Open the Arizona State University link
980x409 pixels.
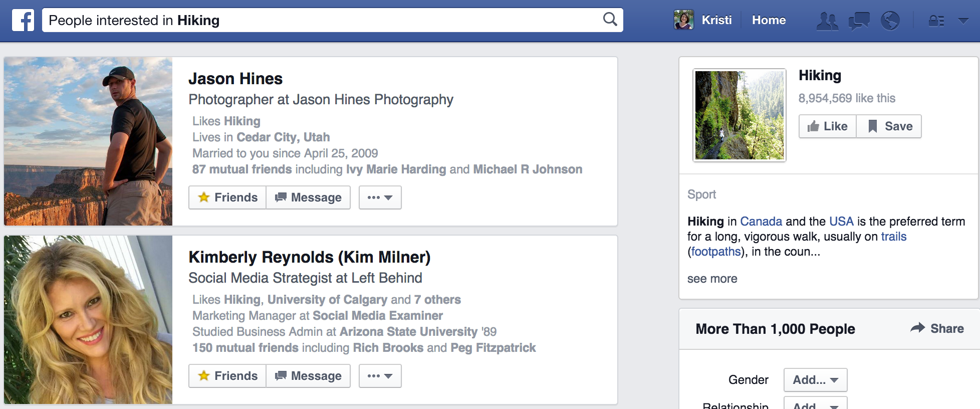pyautogui.click(x=408, y=332)
